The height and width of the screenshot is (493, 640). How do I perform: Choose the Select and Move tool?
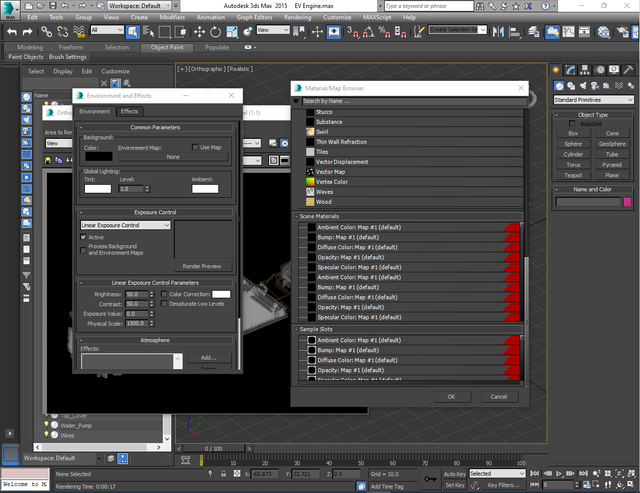pos(199,32)
